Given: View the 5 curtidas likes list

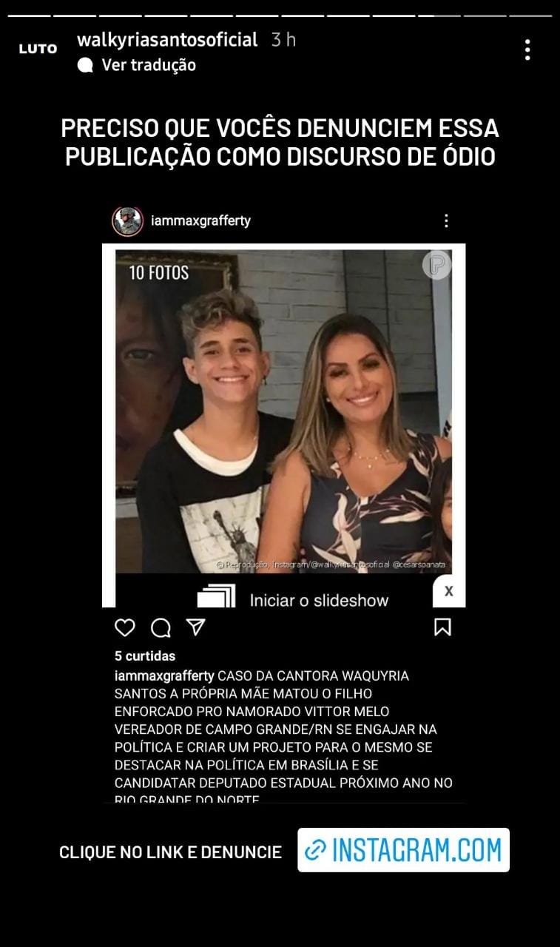Looking at the screenshot, I should pyautogui.click(x=145, y=656).
